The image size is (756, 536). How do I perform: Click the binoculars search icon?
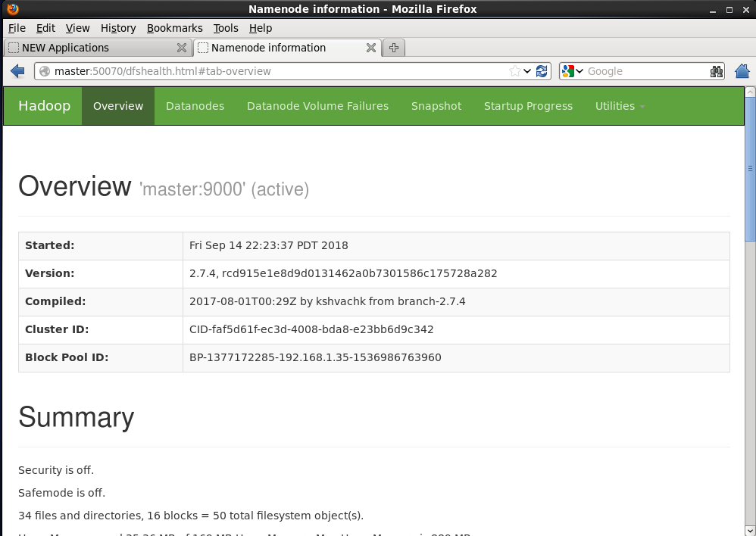[717, 71]
